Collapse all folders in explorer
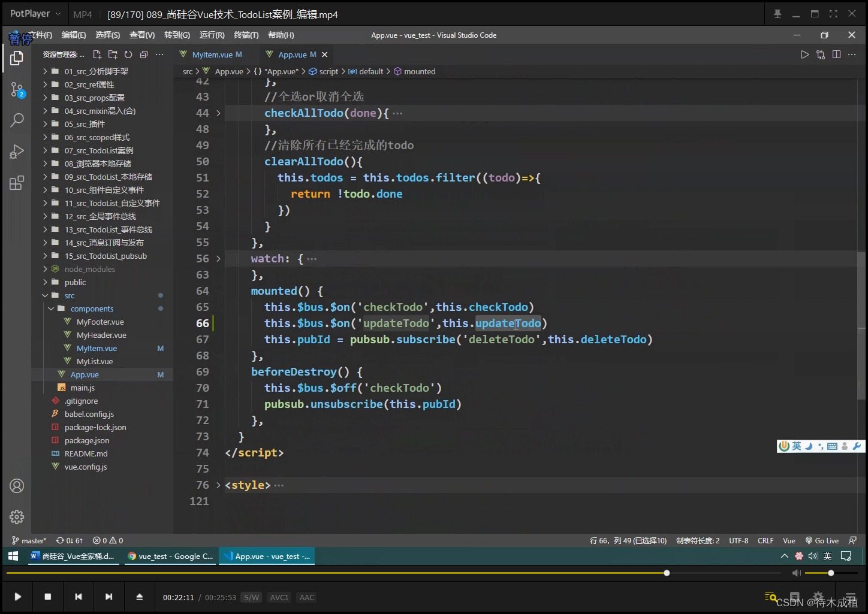Viewport: 868px width, 614px height. (144, 55)
